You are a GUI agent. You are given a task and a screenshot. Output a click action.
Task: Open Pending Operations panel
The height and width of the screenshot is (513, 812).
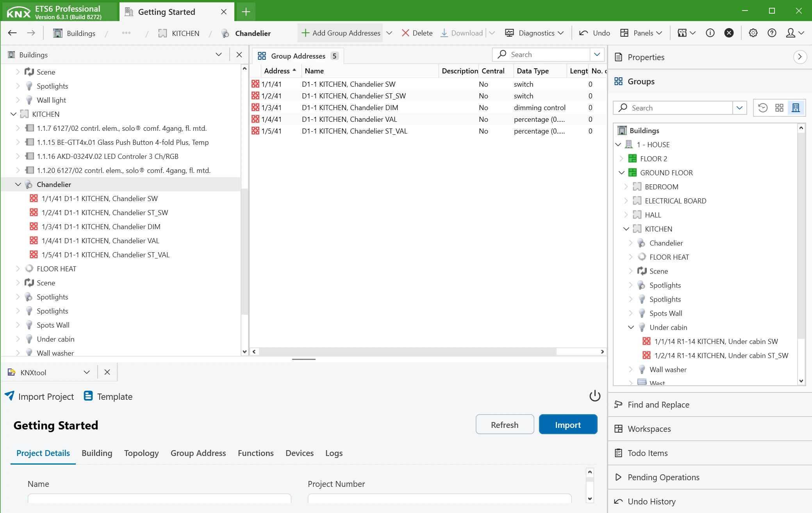[x=710, y=477]
